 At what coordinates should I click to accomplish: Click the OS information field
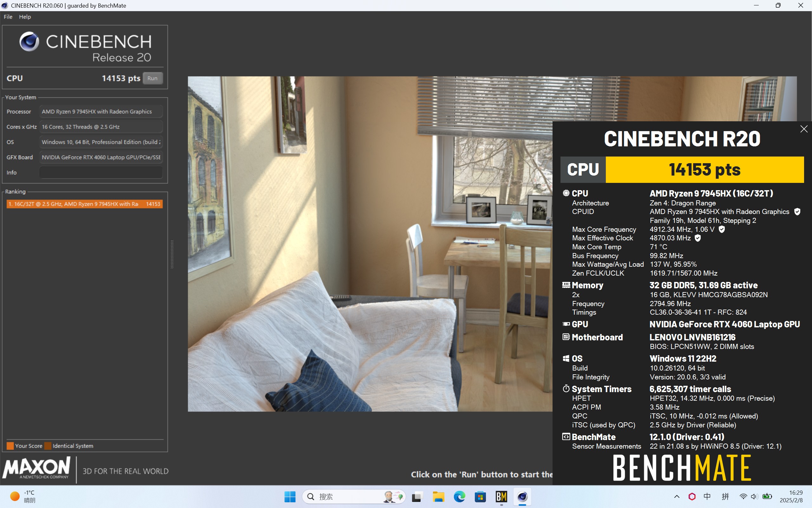click(x=101, y=142)
